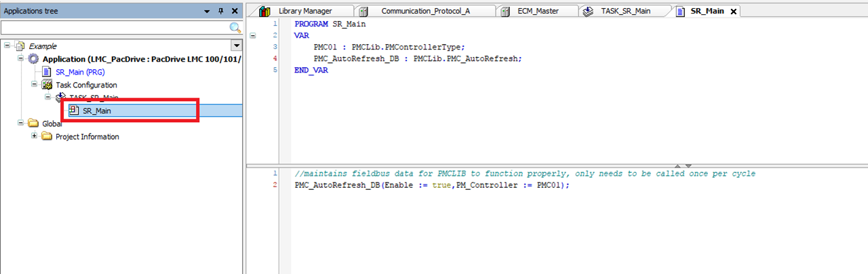Viewport: 868px width, 274px height.
Task: Click the Project Information folder icon
Action: point(47,137)
